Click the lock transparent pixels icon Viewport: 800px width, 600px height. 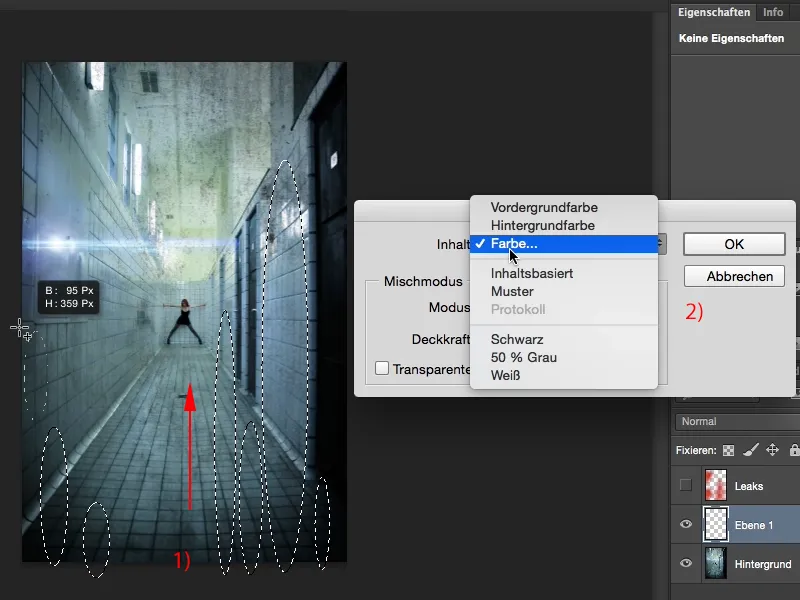click(729, 450)
